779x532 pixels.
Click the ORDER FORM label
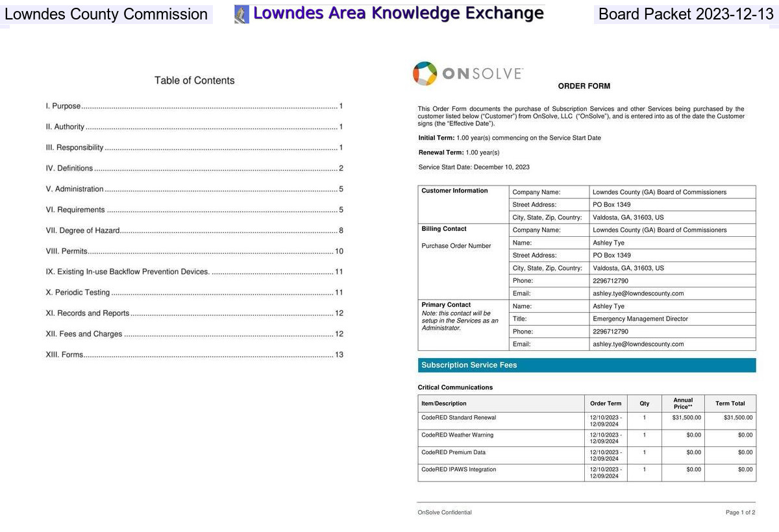tap(584, 86)
